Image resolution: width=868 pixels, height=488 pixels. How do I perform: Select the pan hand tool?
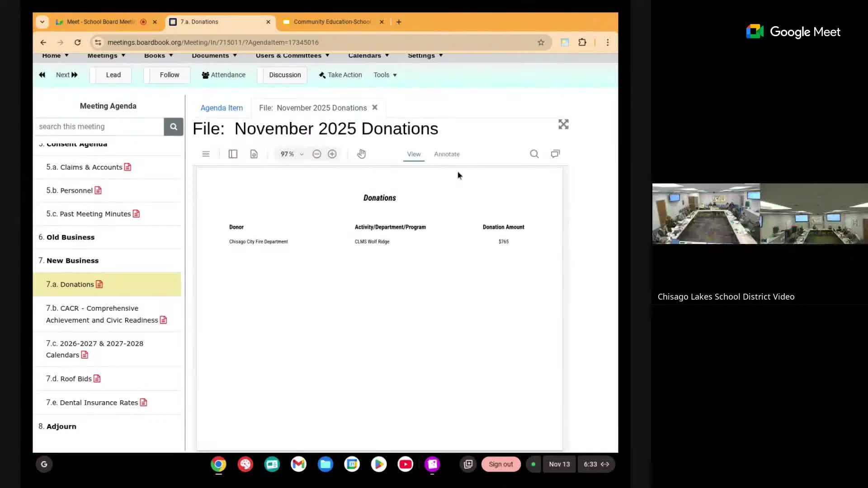pos(361,154)
